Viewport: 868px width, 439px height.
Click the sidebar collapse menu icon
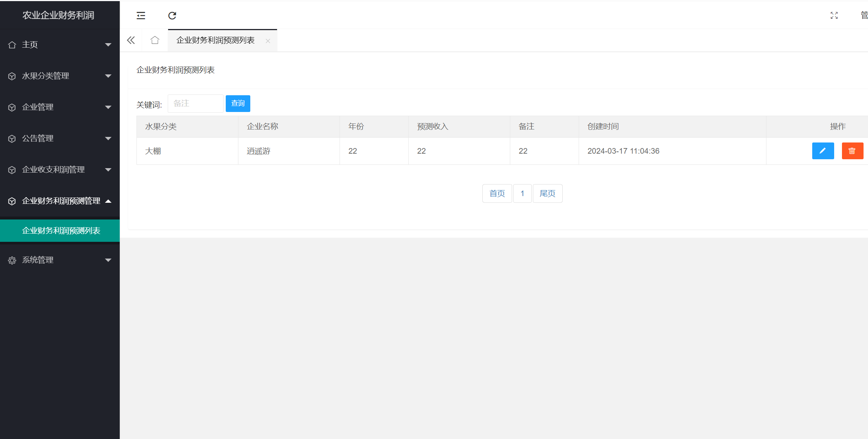pyautogui.click(x=141, y=16)
